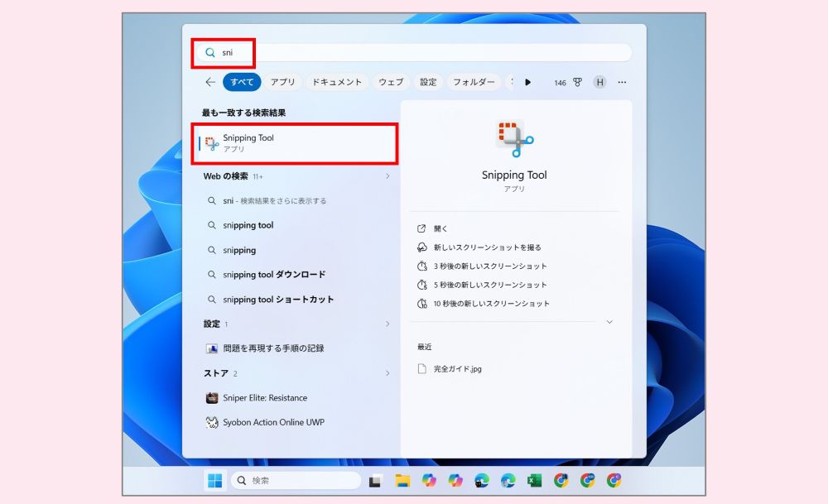Click 開く to open Snipping Tool
Screen dimensions: 828x504
pos(440,228)
